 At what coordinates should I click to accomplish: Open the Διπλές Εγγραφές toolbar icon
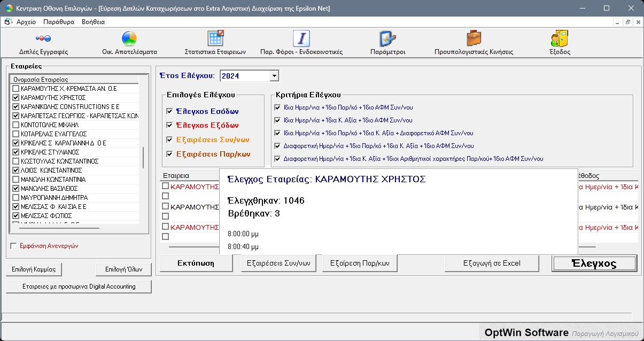coord(43,39)
